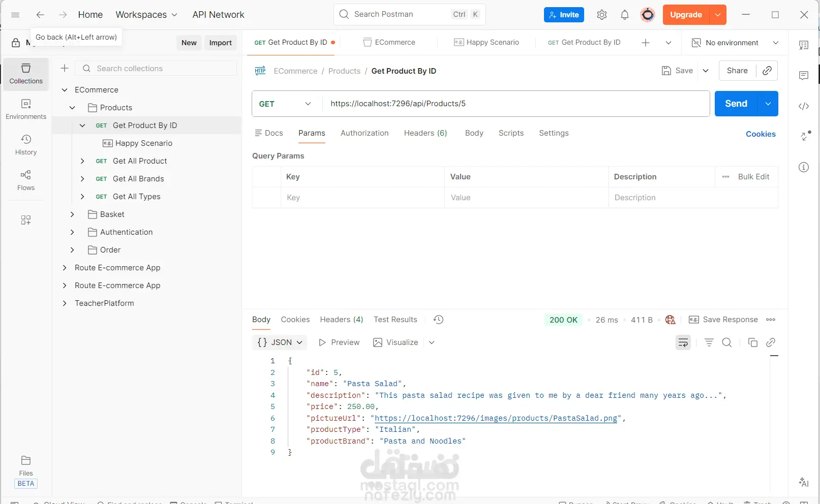820x504 pixels.
Task: Open response history clock icon
Action: coord(439,320)
